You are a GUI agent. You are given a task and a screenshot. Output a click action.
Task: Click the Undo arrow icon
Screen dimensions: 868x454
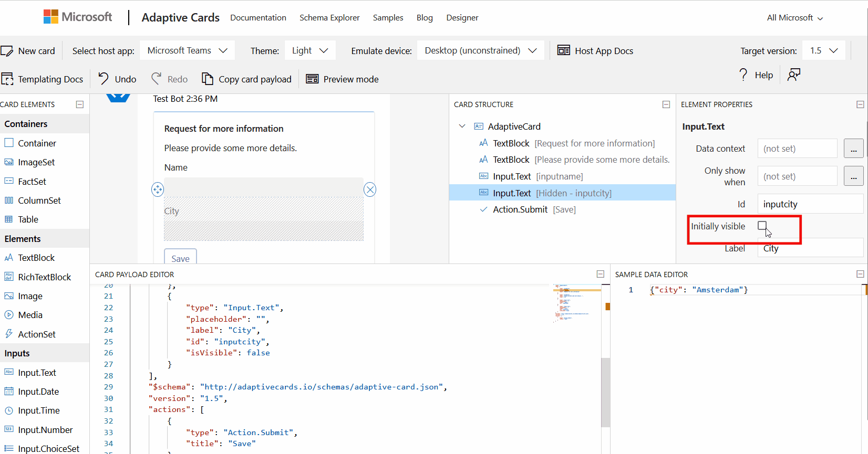pos(104,79)
